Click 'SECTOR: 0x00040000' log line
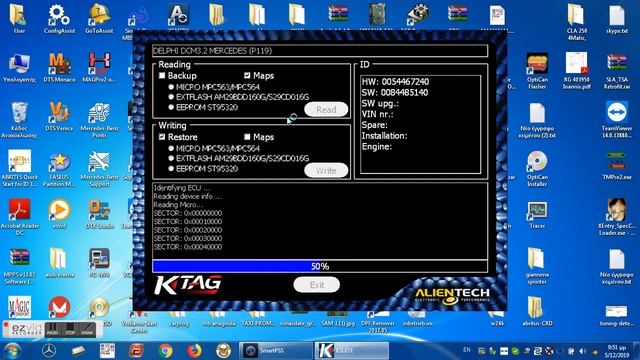This screenshot has width=640, height=360. tap(188, 247)
